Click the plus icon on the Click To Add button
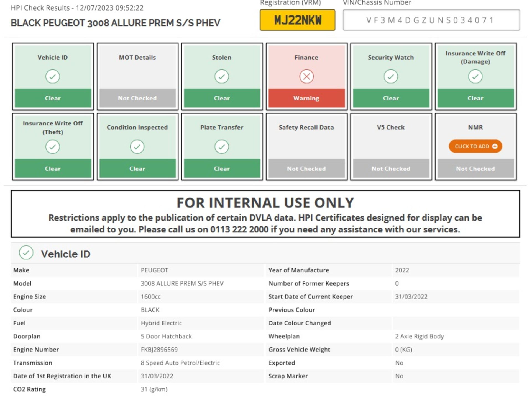 (x=495, y=146)
